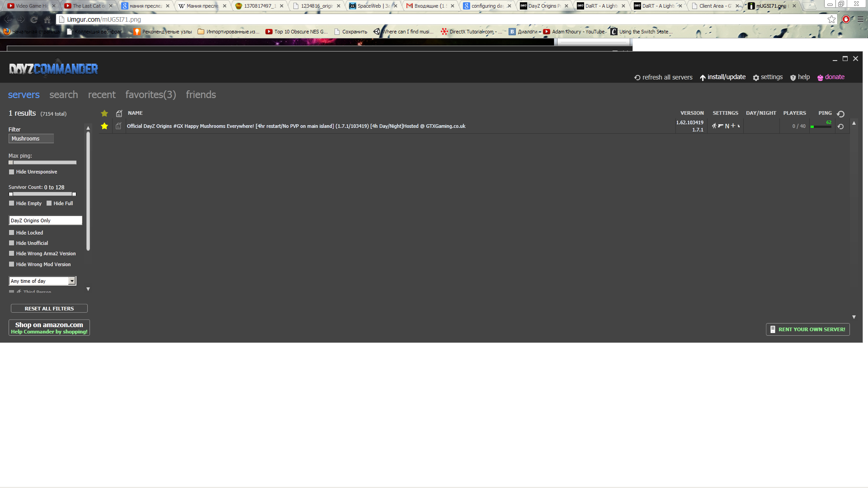Unfavorite the Official DayZ Origins #GX server

[x=104, y=126]
